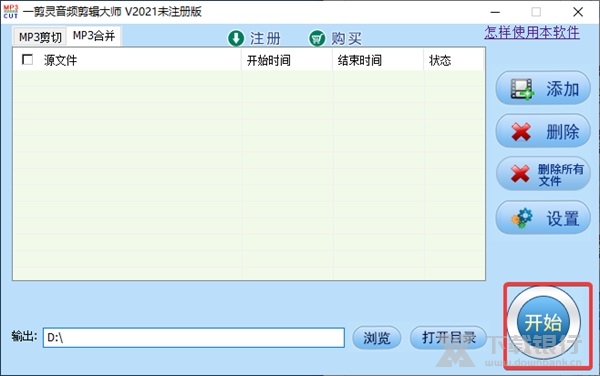Viewport: 600px width, 376px height.
Task: Open 设置 settings
Action: 543,217
